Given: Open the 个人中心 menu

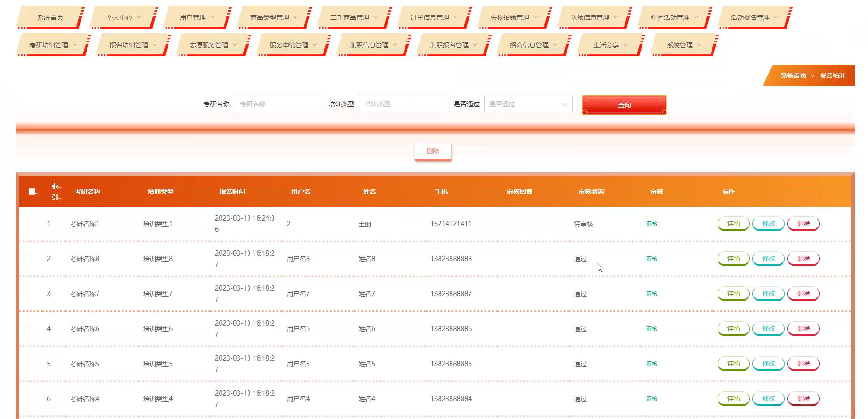Looking at the screenshot, I should click(x=123, y=17).
